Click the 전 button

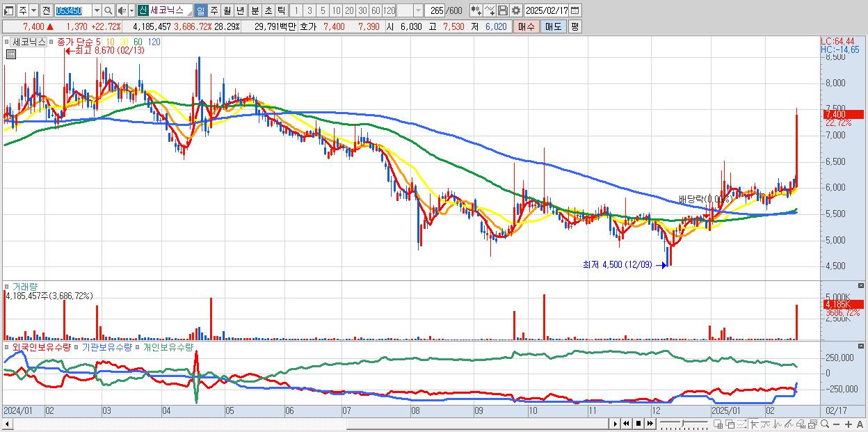click(x=46, y=10)
